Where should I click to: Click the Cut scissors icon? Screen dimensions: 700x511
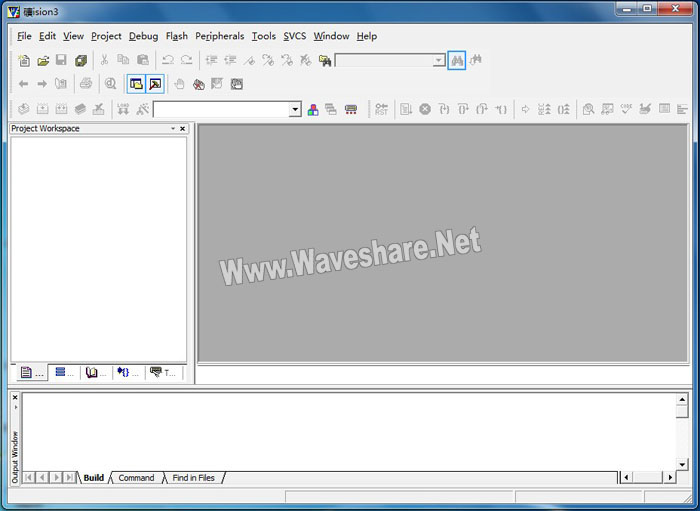tap(104, 60)
